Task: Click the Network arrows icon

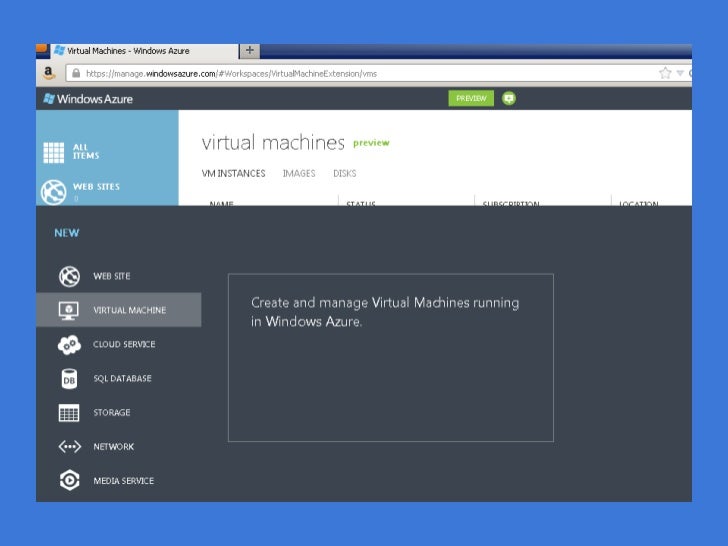Action: [70, 447]
